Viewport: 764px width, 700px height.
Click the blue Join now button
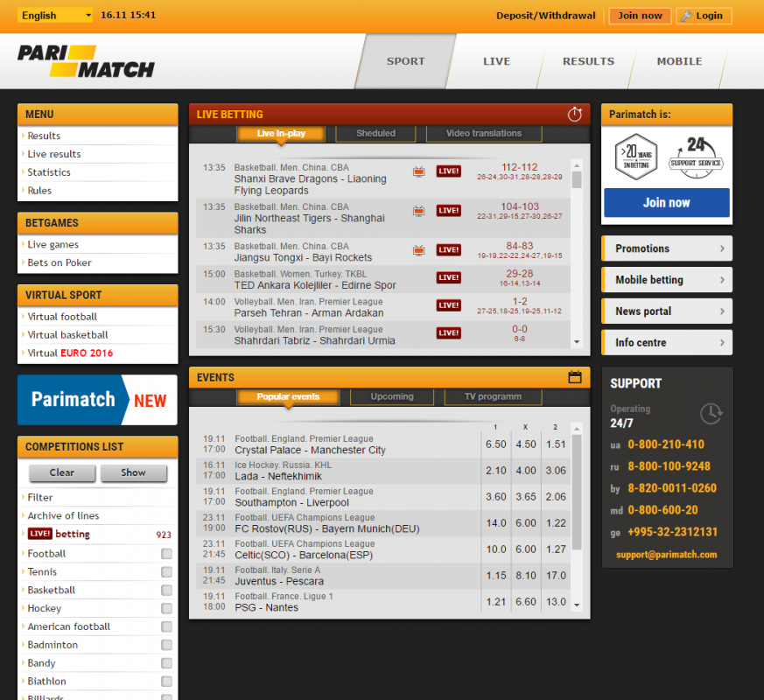coord(667,203)
